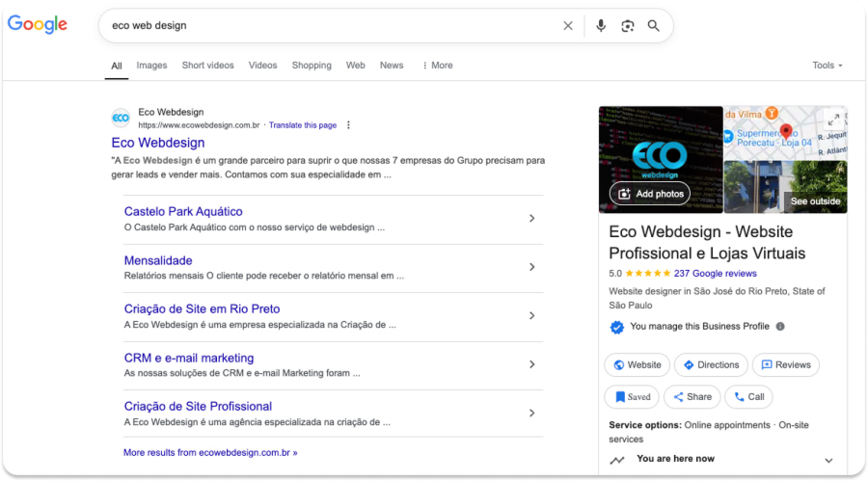Switch to the Web tab
Image resolution: width=868 pixels, height=481 pixels.
click(355, 66)
